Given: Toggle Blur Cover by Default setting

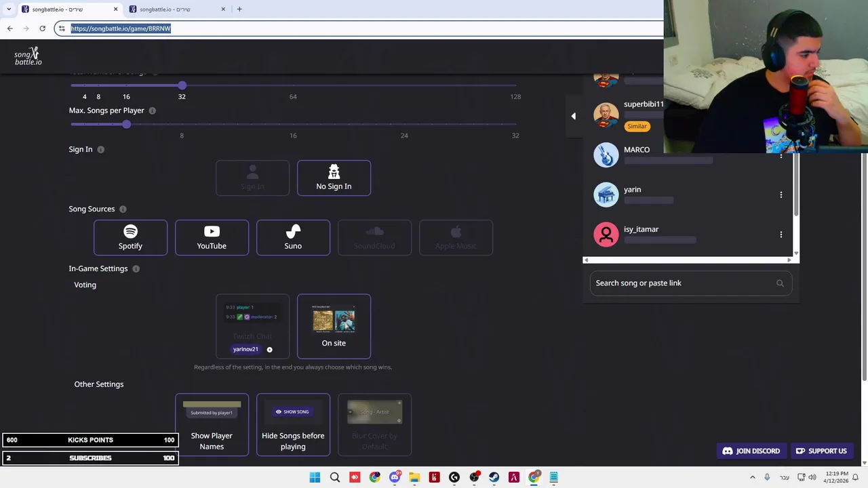Looking at the screenshot, I should pos(374,425).
